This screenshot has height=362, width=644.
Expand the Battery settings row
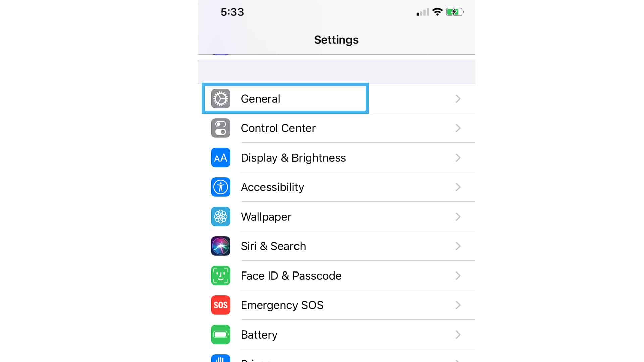336,335
